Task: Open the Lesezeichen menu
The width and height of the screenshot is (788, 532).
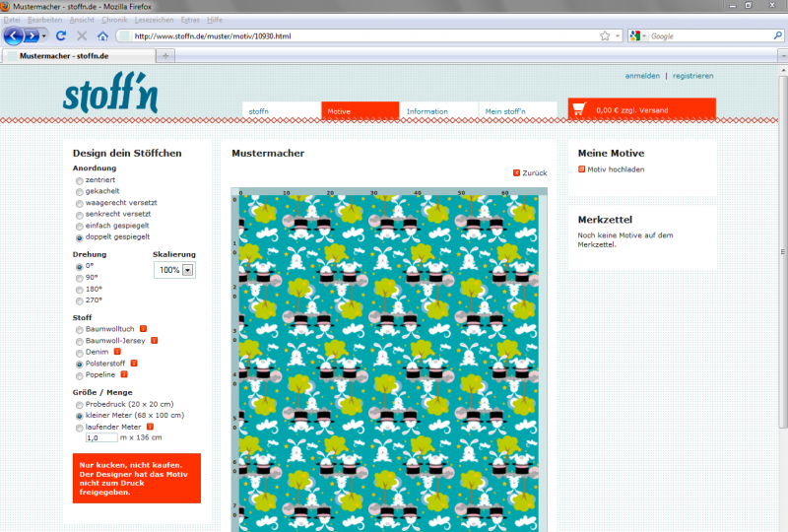Action: (154, 20)
